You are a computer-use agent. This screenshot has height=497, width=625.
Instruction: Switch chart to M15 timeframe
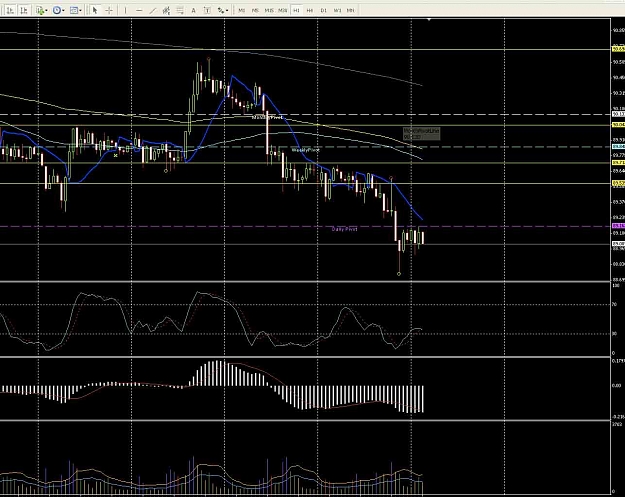(269, 10)
